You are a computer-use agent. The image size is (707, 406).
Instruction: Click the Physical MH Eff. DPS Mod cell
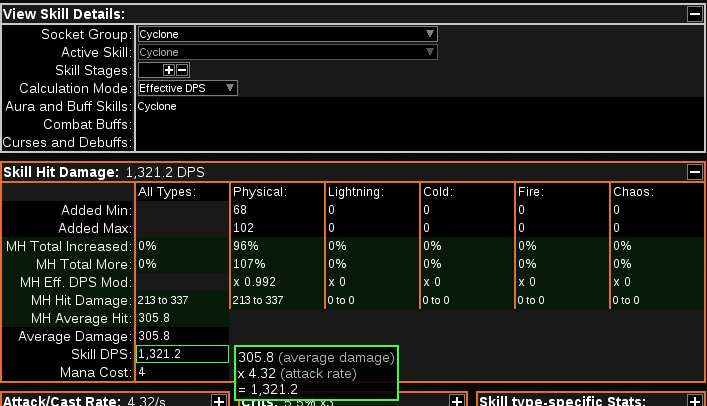[x=276, y=282]
